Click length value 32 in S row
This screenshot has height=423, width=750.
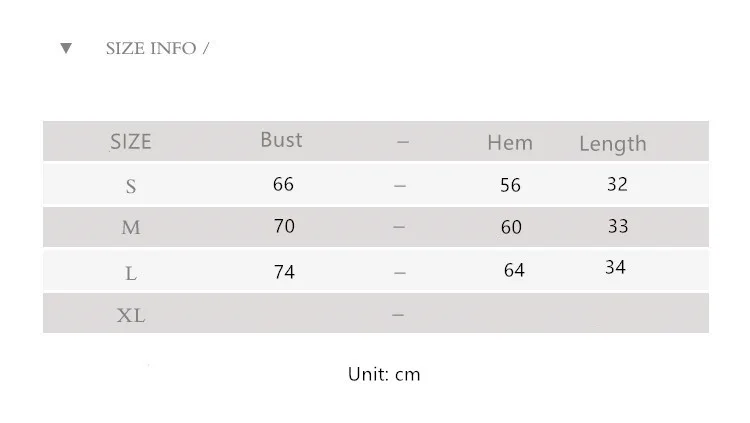coord(617,184)
